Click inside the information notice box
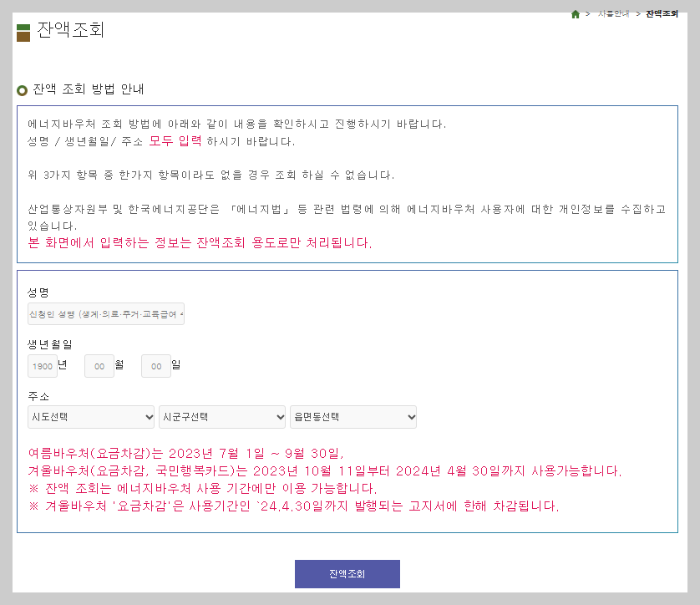This screenshot has height=605, width=700. 347,184
